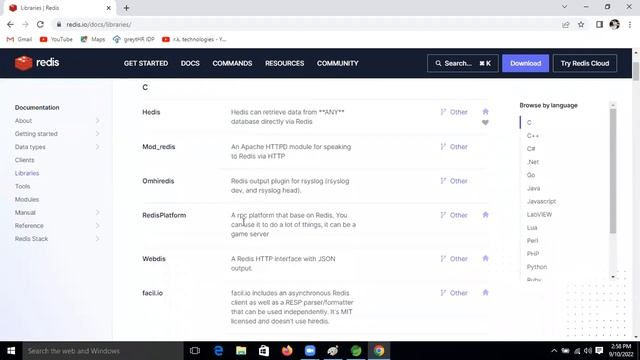This screenshot has width=640, height=360.
Task: Open the facil.io homepage house icon
Action: tap(485, 293)
